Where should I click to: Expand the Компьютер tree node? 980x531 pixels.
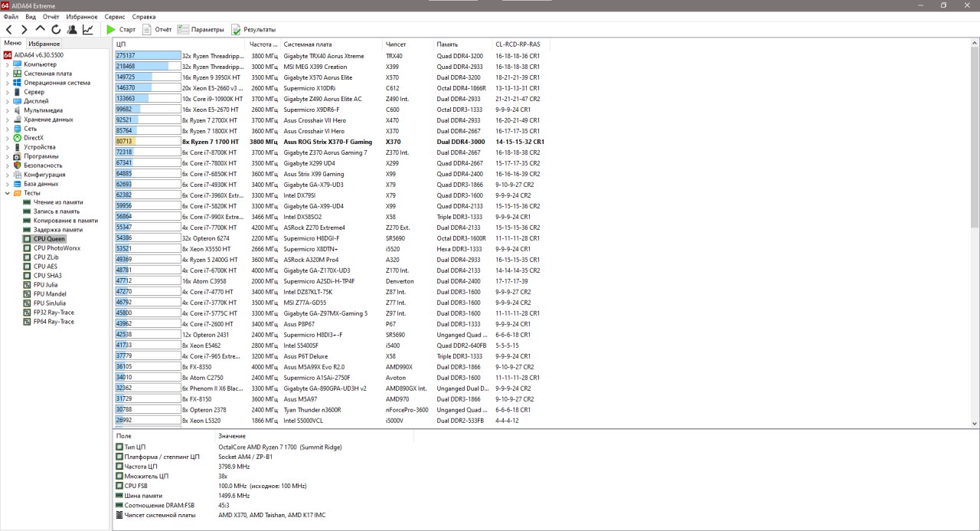[x=8, y=64]
